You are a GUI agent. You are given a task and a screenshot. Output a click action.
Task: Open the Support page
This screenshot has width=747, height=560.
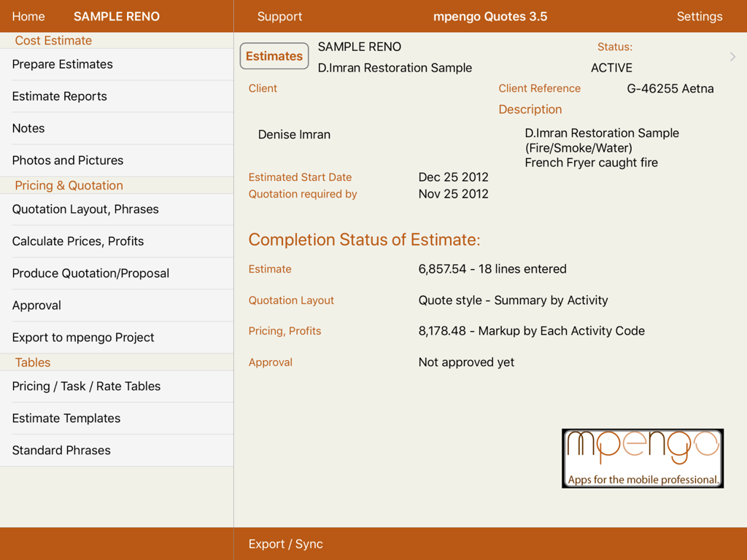click(279, 16)
